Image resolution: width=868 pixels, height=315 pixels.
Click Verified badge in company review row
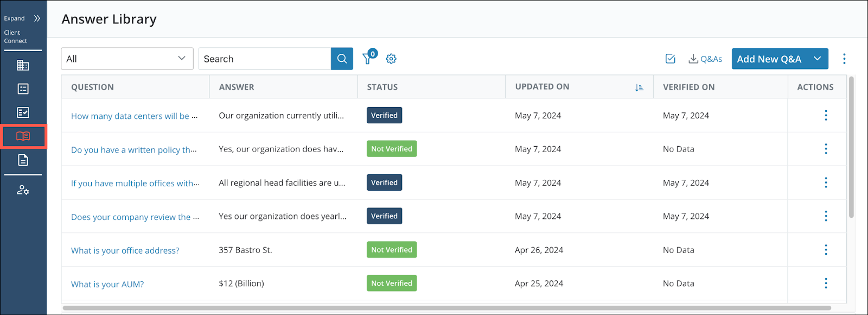(384, 216)
